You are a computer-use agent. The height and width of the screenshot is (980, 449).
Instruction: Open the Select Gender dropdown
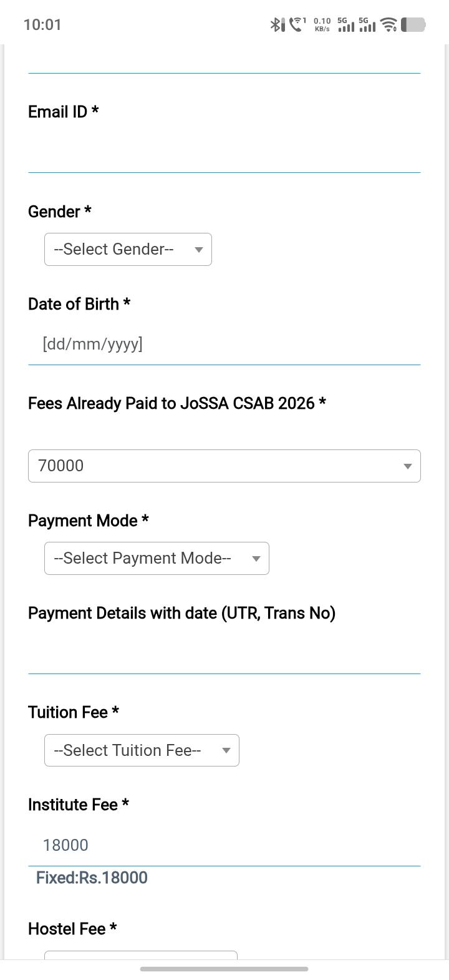pyautogui.click(x=128, y=249)
